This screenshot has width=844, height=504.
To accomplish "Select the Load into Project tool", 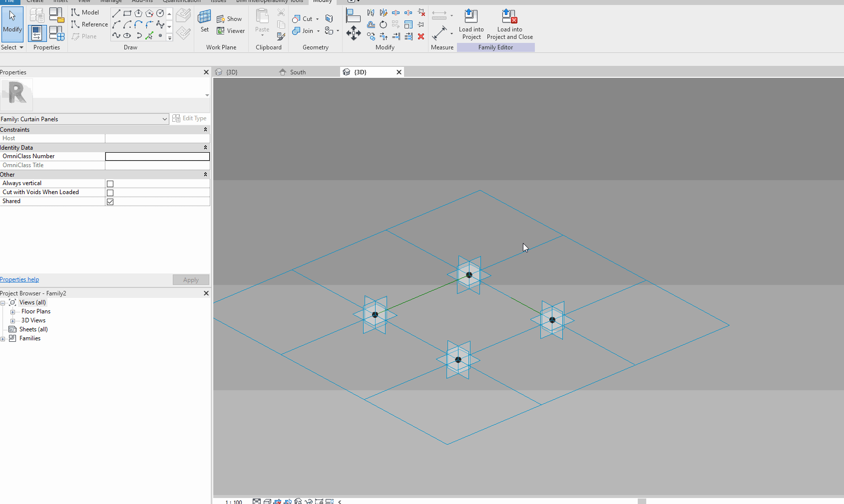I will [470, 22].
